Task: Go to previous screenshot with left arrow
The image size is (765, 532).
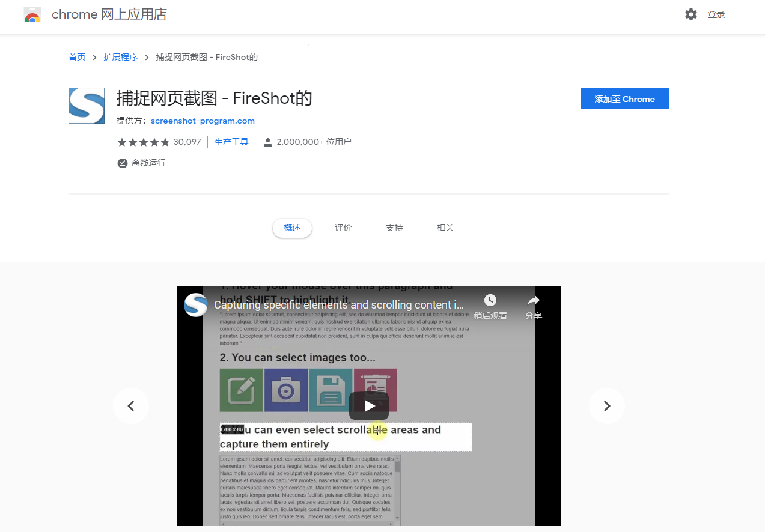Action: tap(131, 406)
